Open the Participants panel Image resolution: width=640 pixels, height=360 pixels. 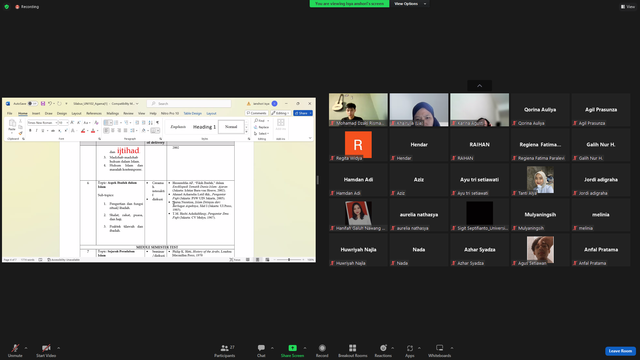(x=224, y=350)
